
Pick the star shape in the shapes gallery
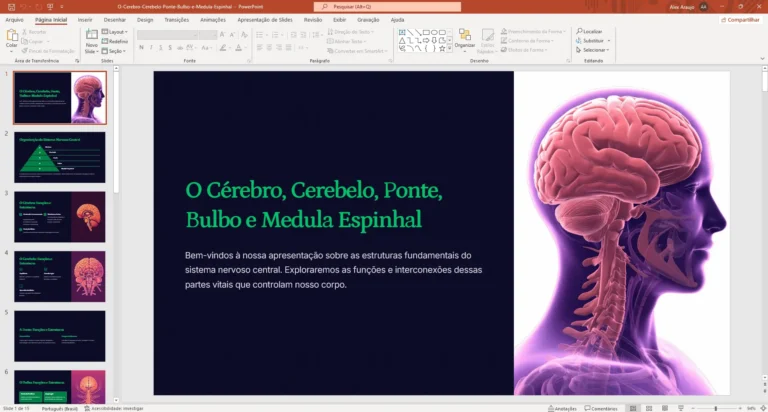[x=442, y=48]
